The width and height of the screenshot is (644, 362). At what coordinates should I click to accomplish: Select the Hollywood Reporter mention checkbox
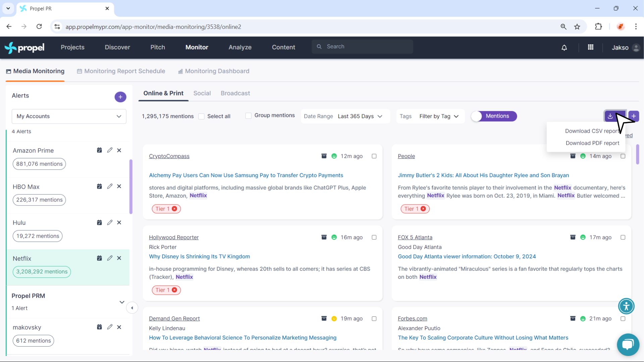pos(374,237)
